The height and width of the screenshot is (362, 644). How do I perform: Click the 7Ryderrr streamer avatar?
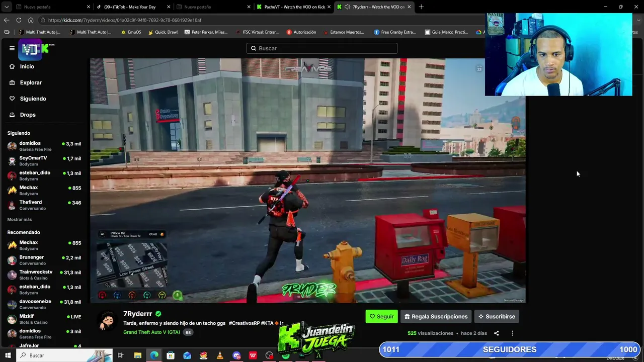coord(107,321)
